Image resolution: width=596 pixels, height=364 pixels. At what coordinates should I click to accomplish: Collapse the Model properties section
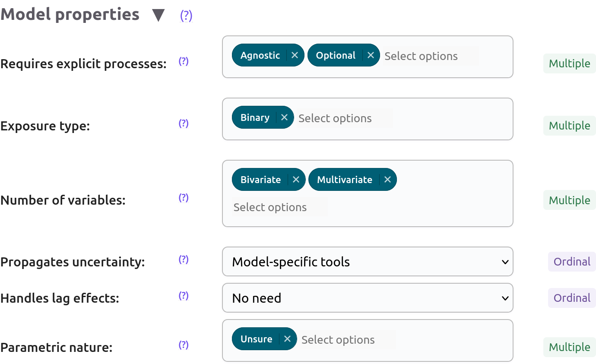click(x=159, y=16)
